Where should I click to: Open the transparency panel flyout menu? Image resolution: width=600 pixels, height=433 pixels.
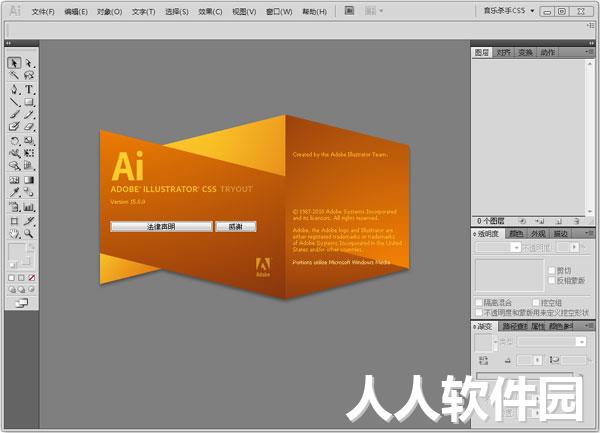click(x=589, y=233)
